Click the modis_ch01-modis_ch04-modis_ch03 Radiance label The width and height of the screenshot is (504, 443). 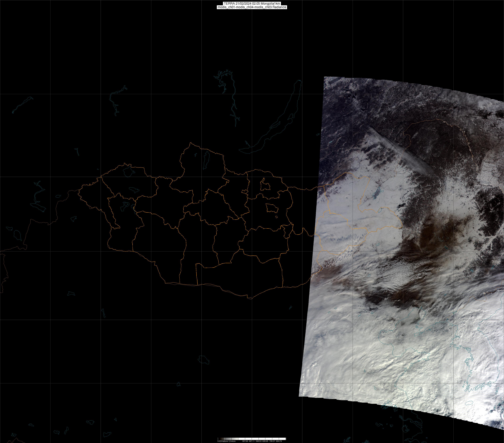pyautogui.click(x=252, y=7)
